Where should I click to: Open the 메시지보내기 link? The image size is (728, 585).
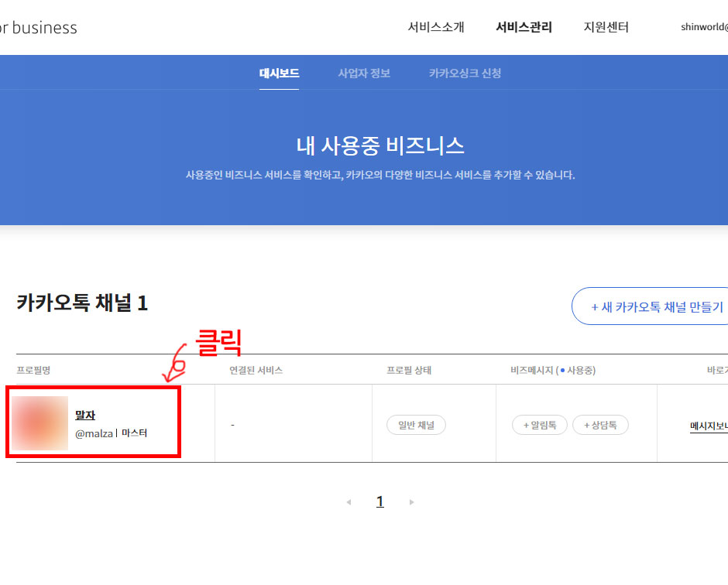pos(709,426)
